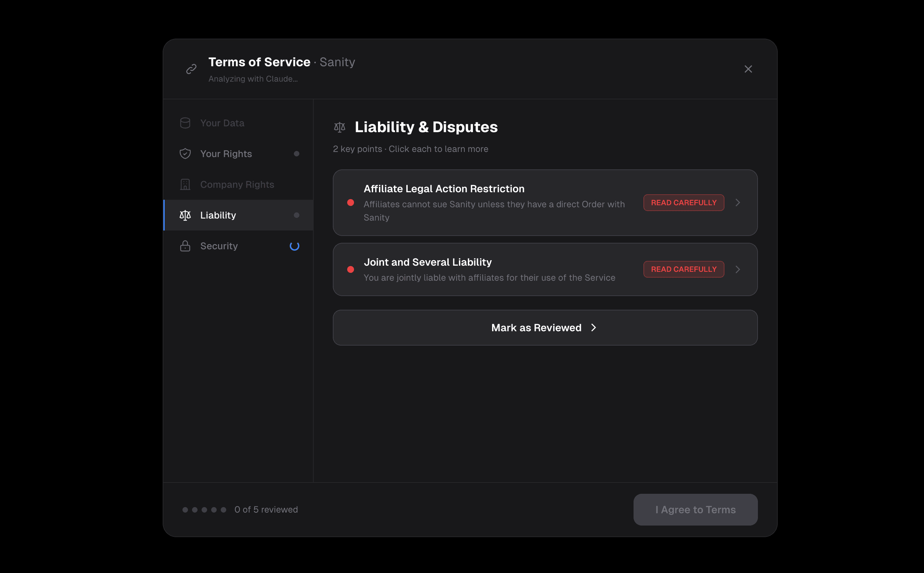Click the '0 of 5 reviewed' text

click(x=266, y=509)
